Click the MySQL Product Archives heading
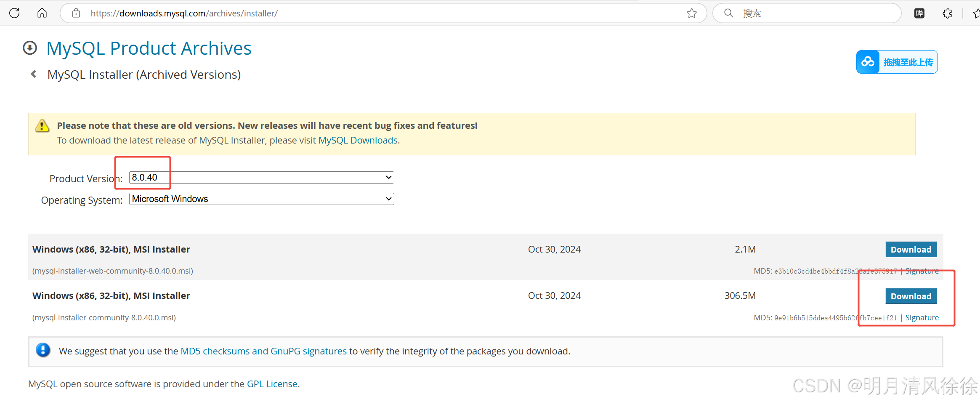The width and height of the screenshot is (980, 402). [x=149, y=48]
